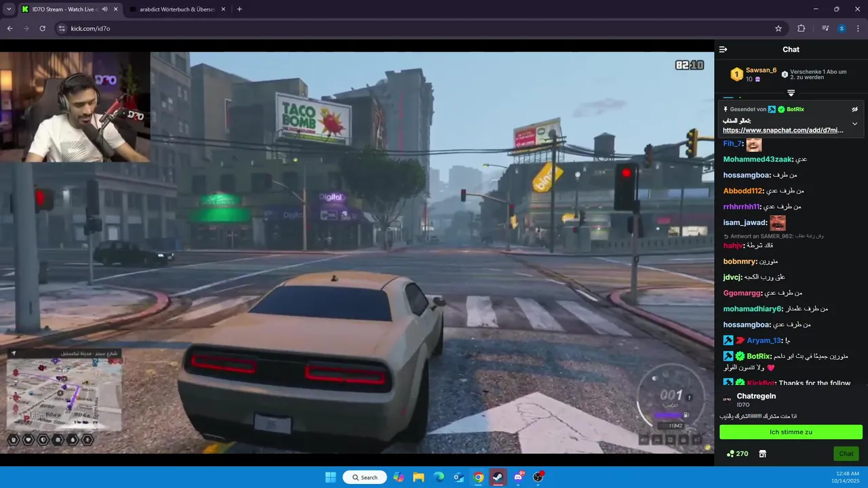The height and width of the screenshot is (488, 868).
Task: Click the stream video player
Action: point(357,252)
